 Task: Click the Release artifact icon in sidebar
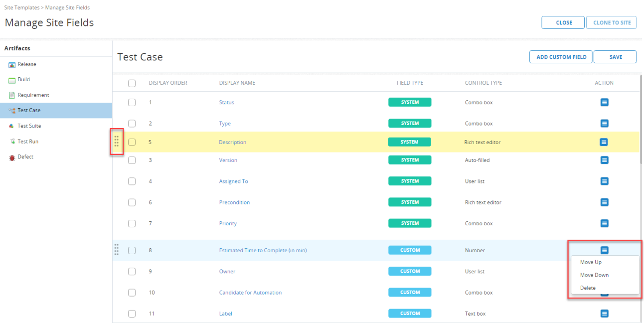pyautogui.click(x=12, y=64)
